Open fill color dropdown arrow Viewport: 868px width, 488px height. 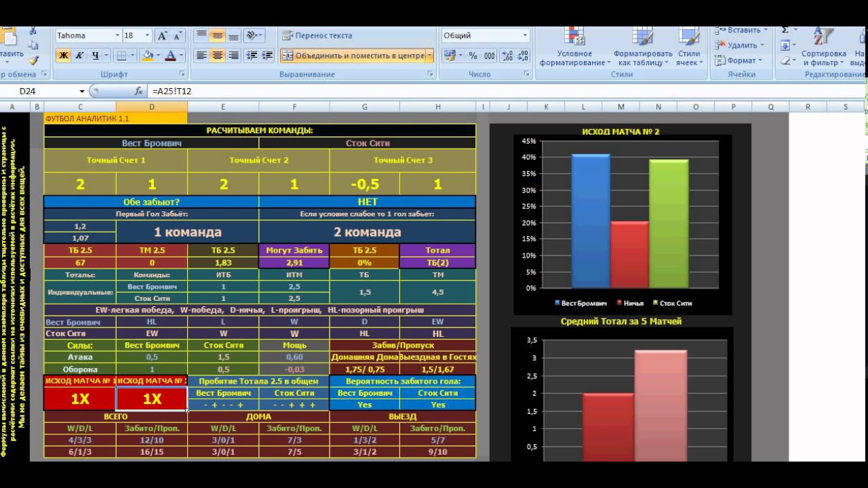pyautogui.click(x=158, y=56)
